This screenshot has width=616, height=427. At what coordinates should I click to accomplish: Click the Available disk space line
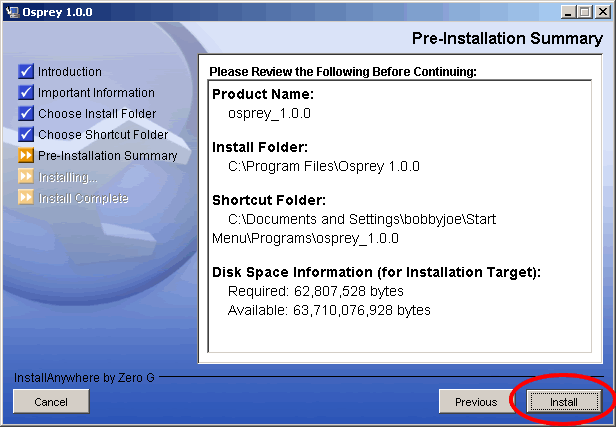[329, 310]
